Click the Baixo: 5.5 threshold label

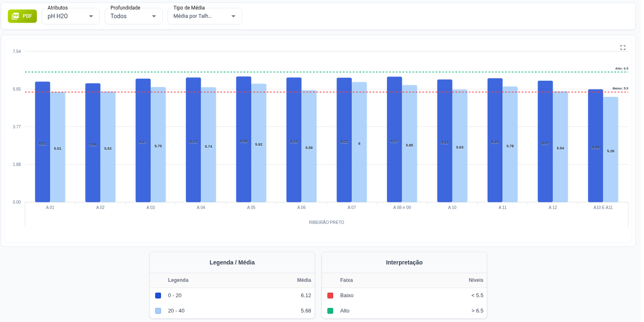point(620,88)
